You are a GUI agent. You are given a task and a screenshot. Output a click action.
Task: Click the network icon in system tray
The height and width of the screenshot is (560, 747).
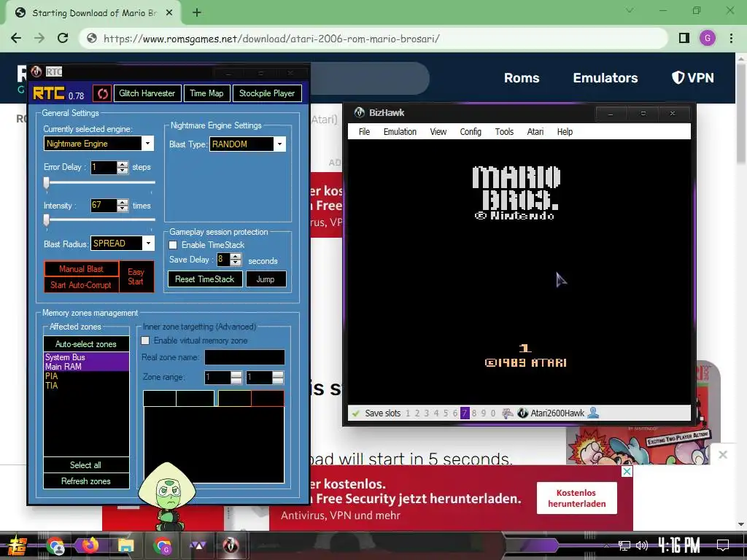tap(624, 545)
